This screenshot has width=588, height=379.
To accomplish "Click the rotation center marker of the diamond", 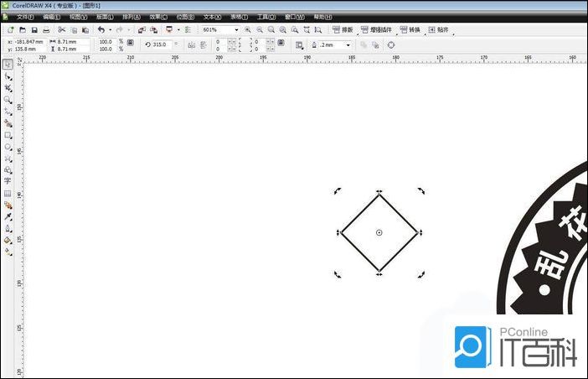I will tap(379, 232).
